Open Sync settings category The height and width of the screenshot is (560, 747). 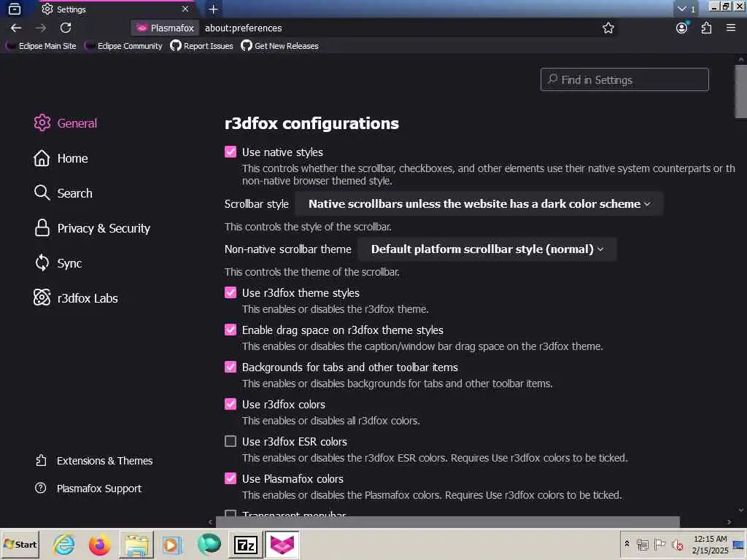tap(58, 263)
